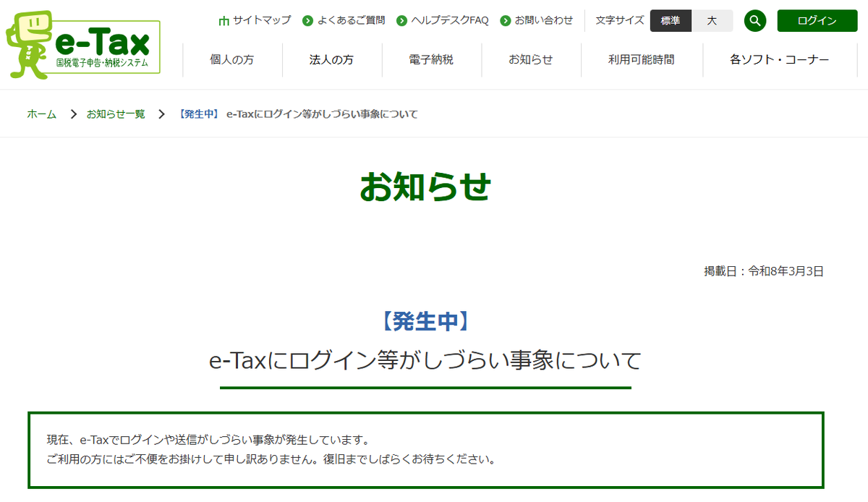This screenshot has width=868, height=502.
Task: Click large title e-Taxにログイン等がしづらい事象について
Action: point(425,360)
